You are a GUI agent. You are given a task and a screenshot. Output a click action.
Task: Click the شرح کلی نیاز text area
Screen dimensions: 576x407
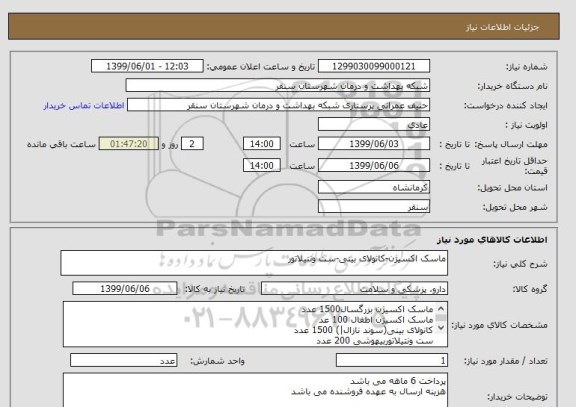pyautogui.click(x=254, y=263)
